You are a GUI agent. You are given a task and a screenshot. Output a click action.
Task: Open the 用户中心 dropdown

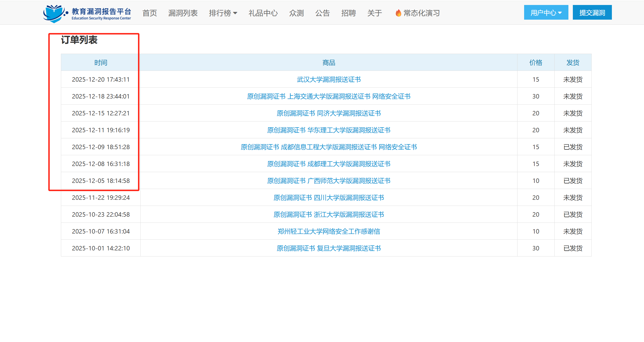(546, 13)
